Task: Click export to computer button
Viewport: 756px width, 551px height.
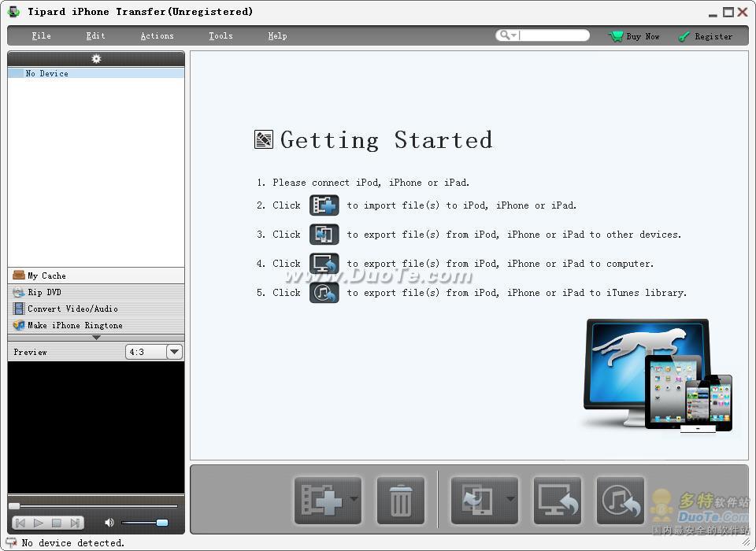Action: coord(558,501)
